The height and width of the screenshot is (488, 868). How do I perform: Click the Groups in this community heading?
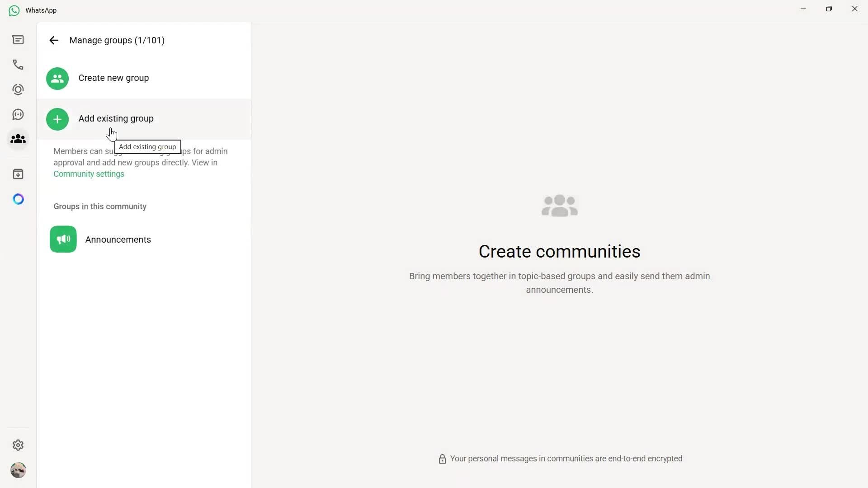coord(99,206)
